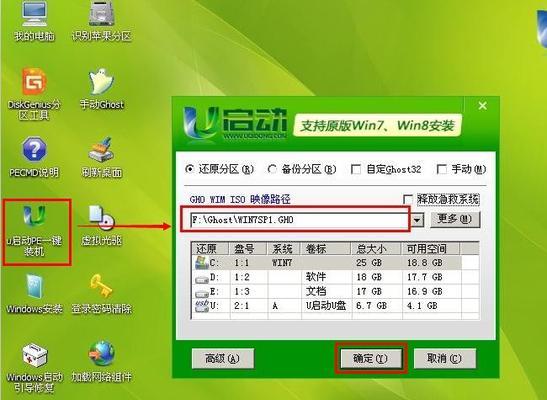Click the 刷新桌面 desktop icon
The image size is (547, 400).
click(102, 157)
